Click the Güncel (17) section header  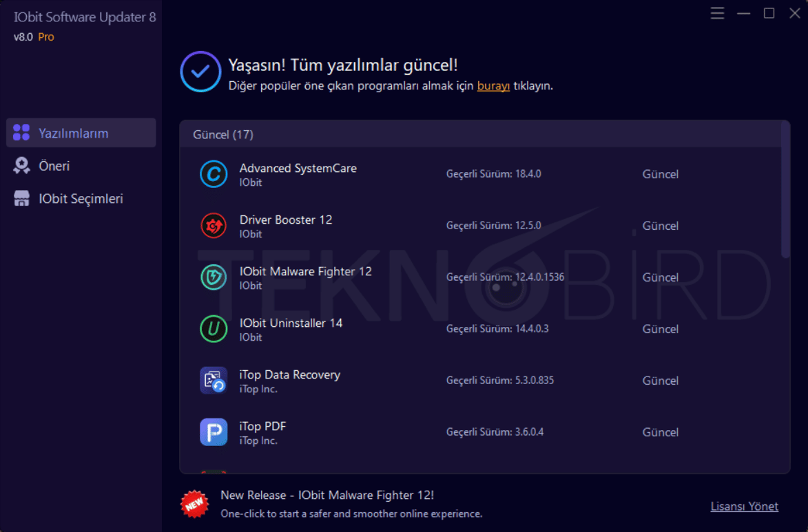[x=480, y=134]
